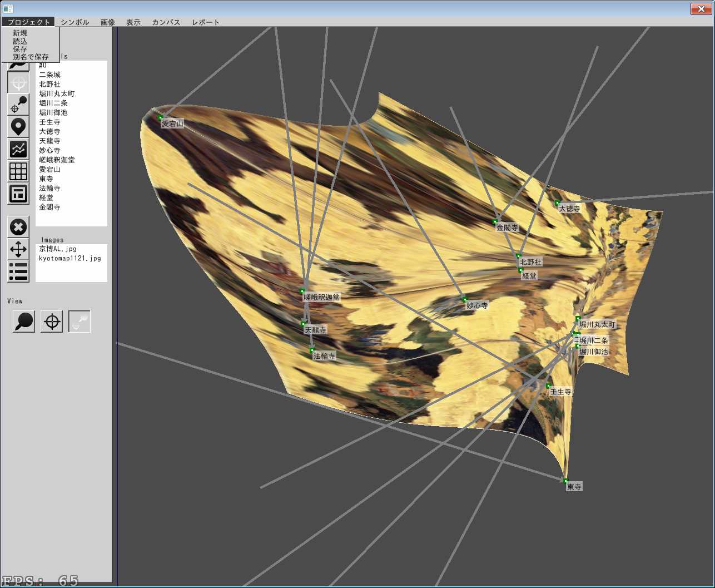Select the map marker pin tool

point(18,127)
